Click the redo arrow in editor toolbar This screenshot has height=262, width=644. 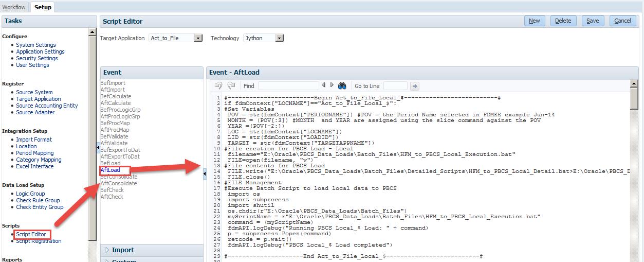click(x=231, y=86)
